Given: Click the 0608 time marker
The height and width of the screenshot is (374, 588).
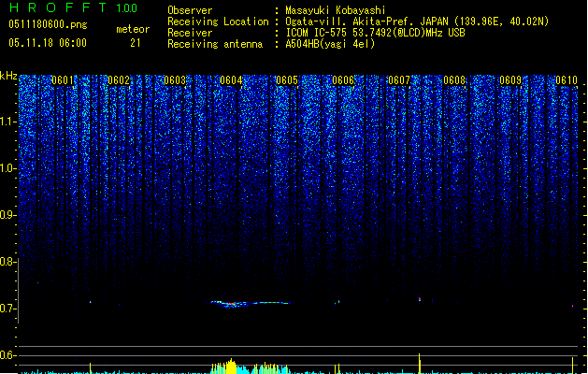Looking at the screenshot, I should tap(454, 80).
